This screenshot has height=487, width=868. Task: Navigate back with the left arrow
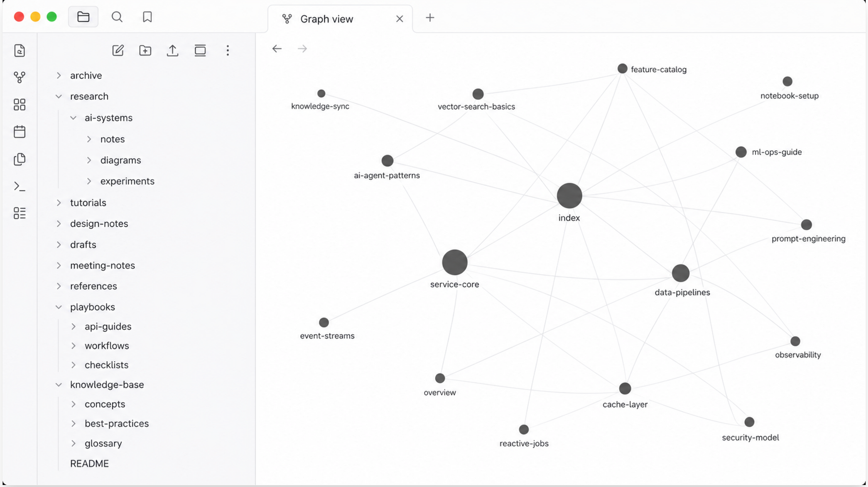277,49
